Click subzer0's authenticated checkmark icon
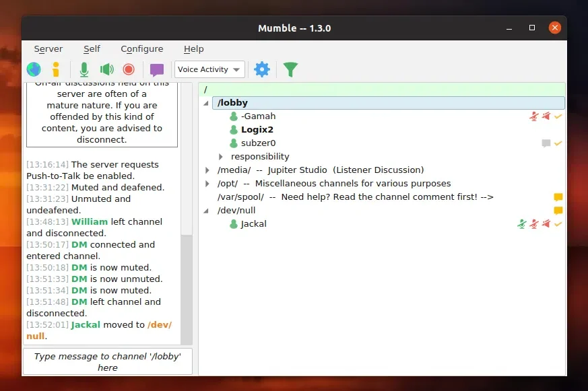 point(558,143)
